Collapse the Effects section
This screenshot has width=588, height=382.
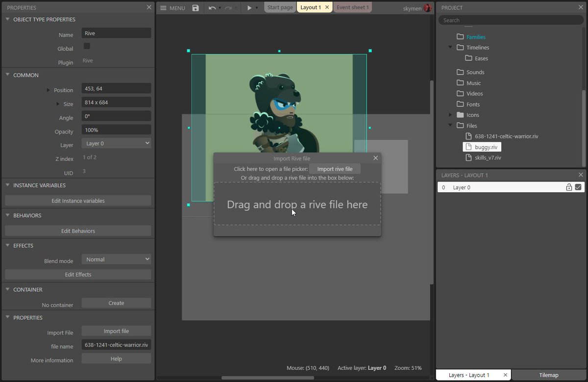8,246
